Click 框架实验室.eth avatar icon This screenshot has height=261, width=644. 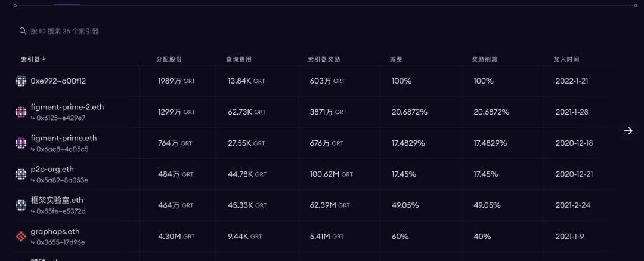pyautogui.click(x=21, y=205)
